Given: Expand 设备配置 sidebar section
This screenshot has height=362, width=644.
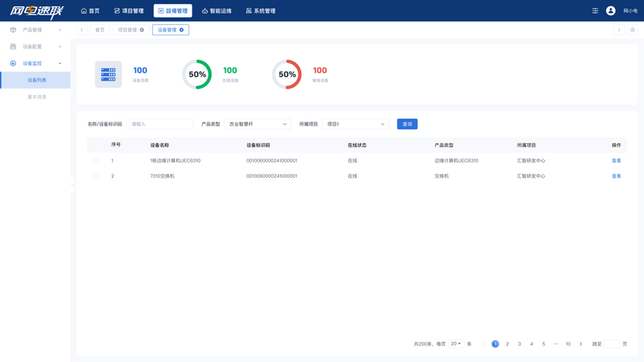Looking at the screenshot, I should click(x=35, y=47).
